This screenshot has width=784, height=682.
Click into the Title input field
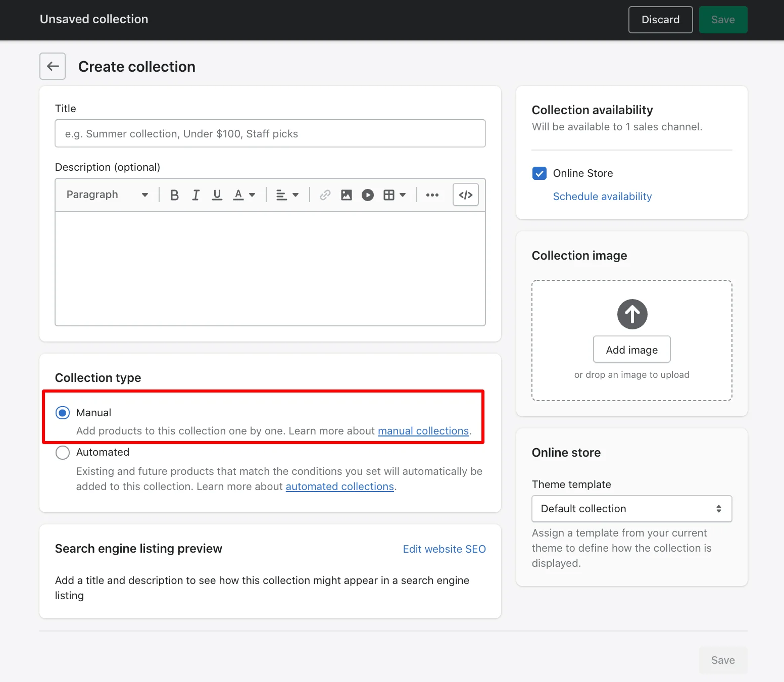click(270, 133)
